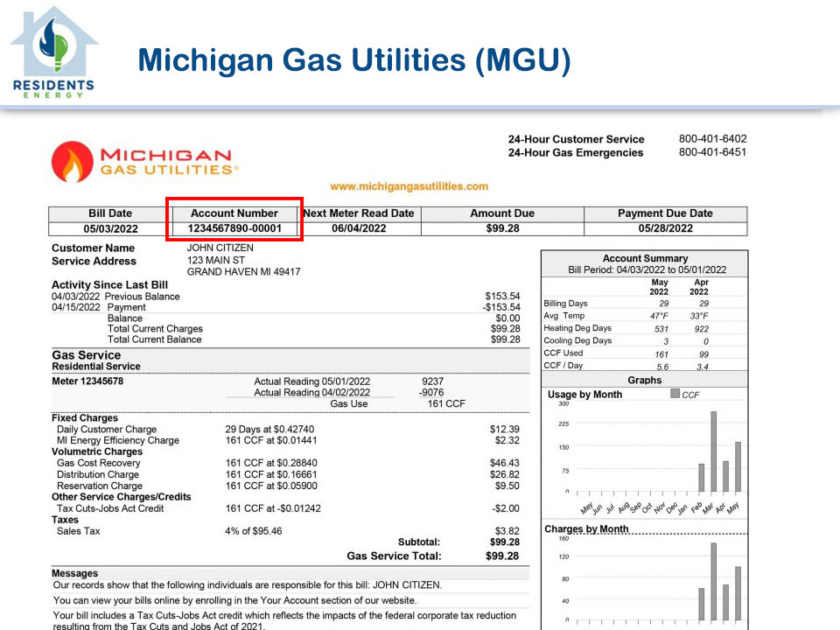Open the www.michigangasutilities.com link
This screenshot has height=630, width=840.
[409, 186]
